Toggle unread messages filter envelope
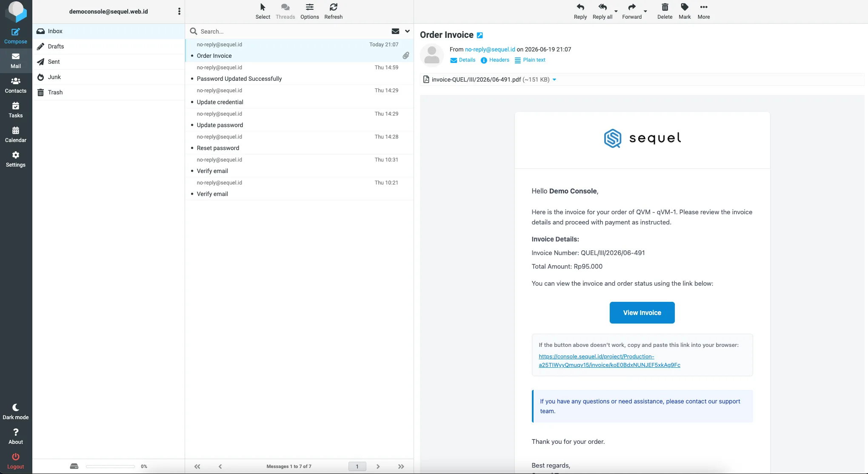This screenshot has height=474, width=868. coord(395,31)
